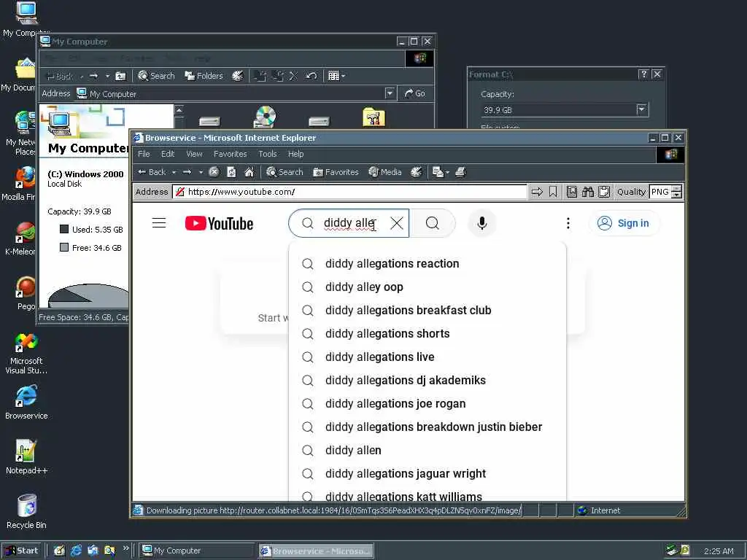Image resolution: width=747 pixels, height=560 pixels.
Task: Open the Favorites pane in Internet Explorer
Action: tap(336, 172)
